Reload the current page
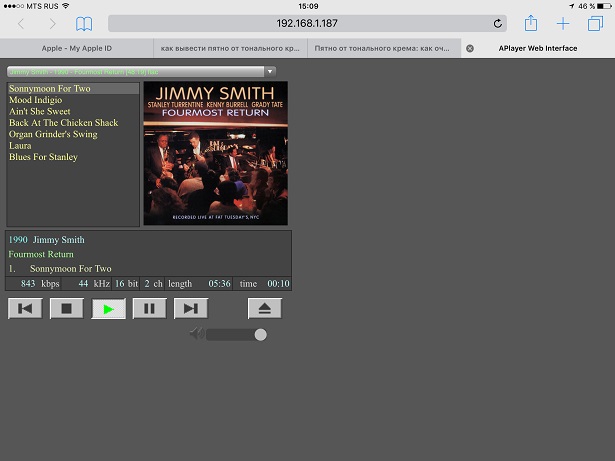 coord(498,24)
